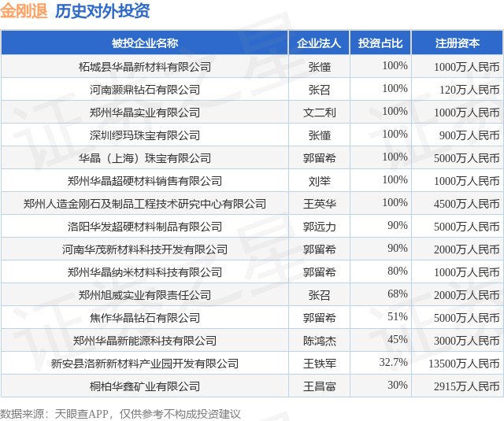This screenshot has width=504, height=421.
Task: Click the 4500万人民币 registered capital
Action: [467, 204]
